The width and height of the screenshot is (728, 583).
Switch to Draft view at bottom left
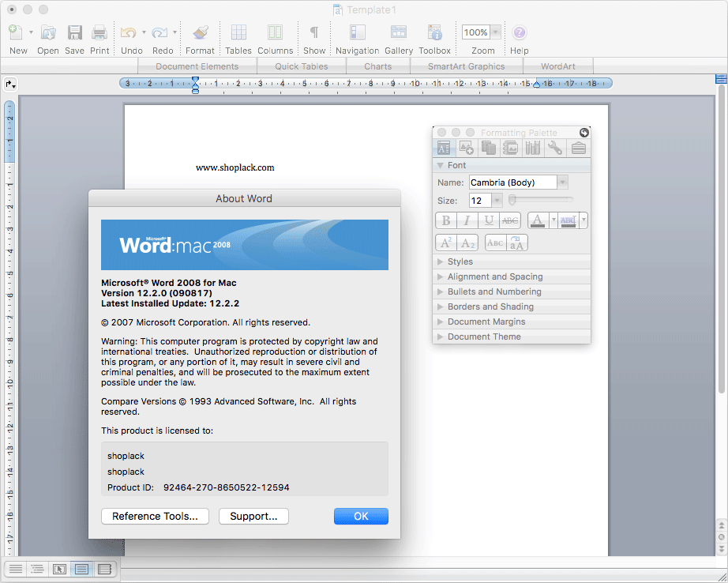16,569
